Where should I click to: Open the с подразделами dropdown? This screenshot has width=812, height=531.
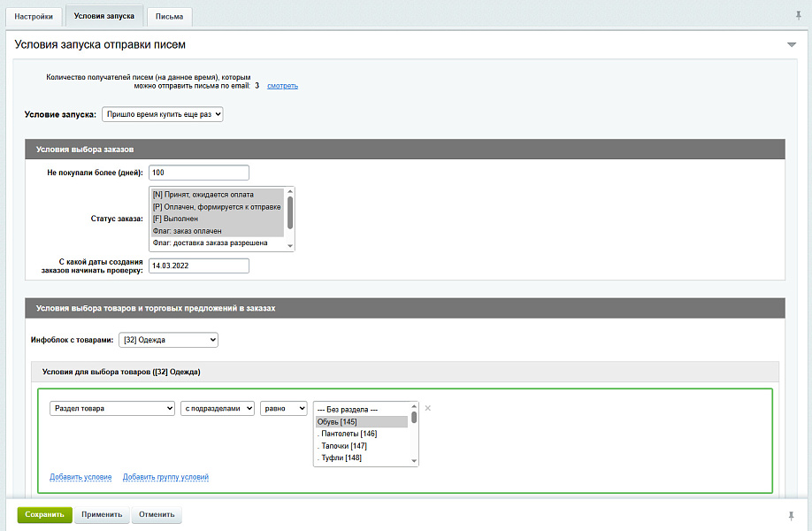coord(218,408)
